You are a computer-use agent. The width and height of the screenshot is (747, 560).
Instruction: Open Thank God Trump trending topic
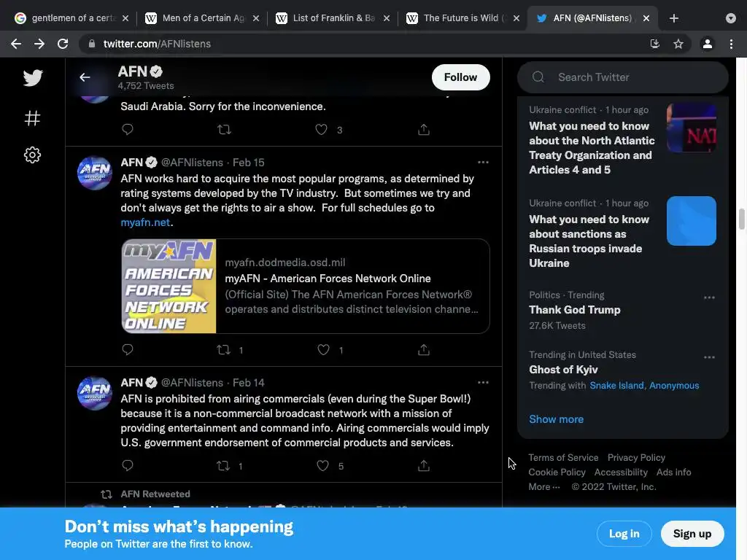pyautogui.click(x=575, y=309)
